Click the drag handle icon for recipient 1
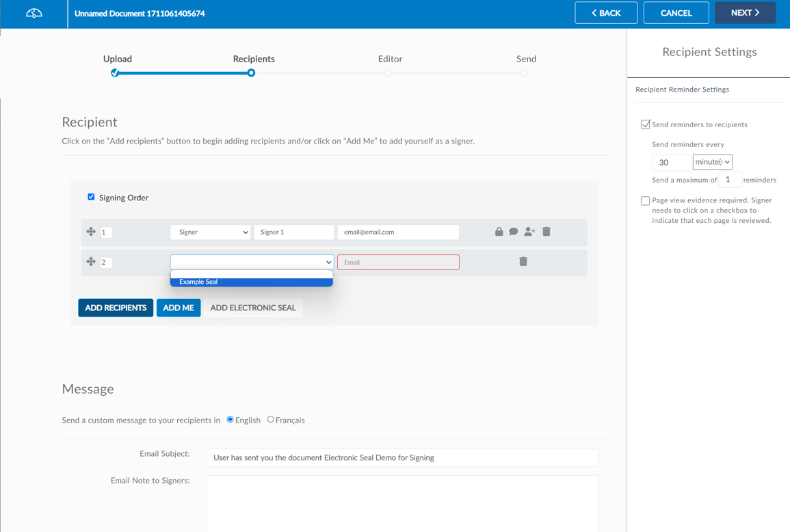Image resolution: width=790 pixels, height=532 pixels. coord(91,232)
